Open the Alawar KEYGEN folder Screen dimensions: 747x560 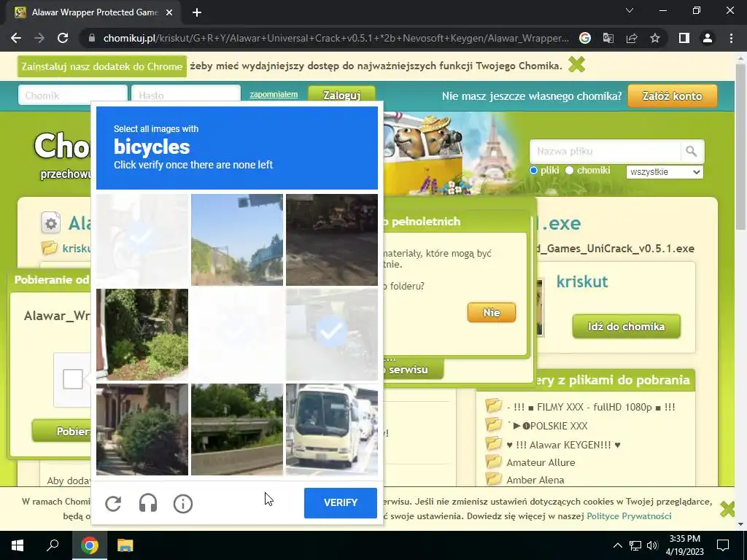point(563,445)
